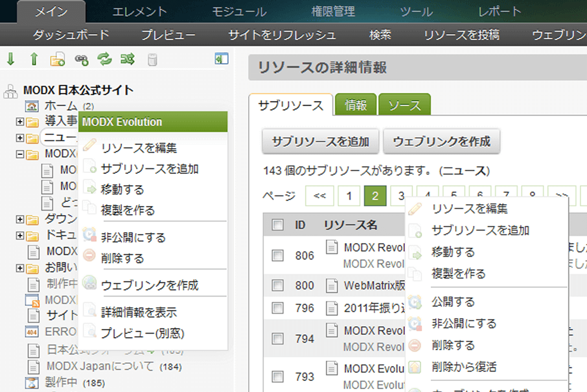This screenshot has width=587, height=392.
Task: Choose プレビュー(別窓) in left context menu
Action: [142, 333]
